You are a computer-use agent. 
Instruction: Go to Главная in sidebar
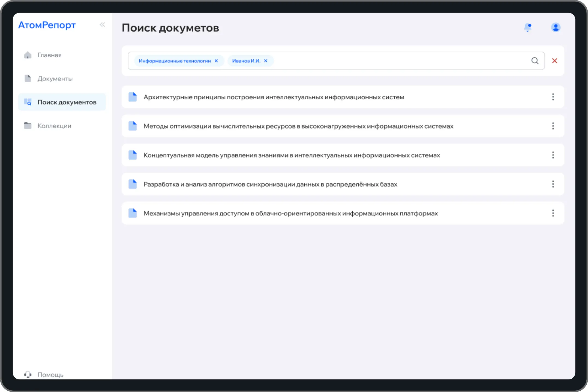tap(49, 55)
